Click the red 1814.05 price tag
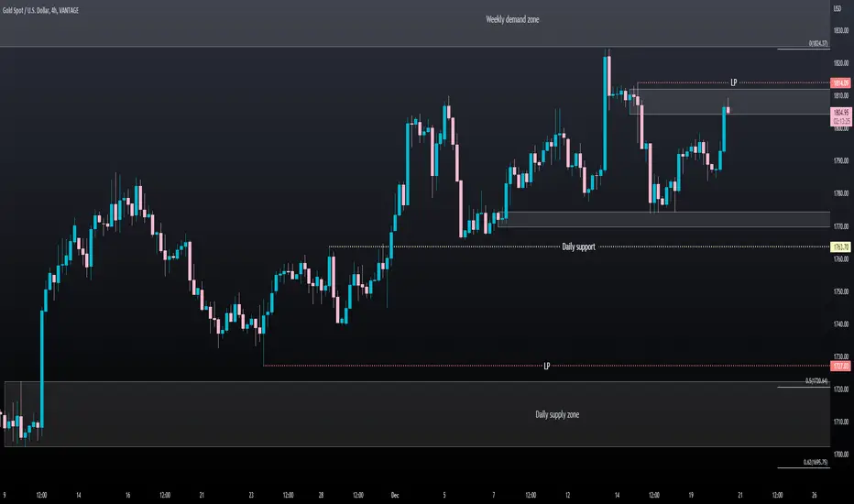This screenshot has width=854, height=504. (x=840, y=82)
